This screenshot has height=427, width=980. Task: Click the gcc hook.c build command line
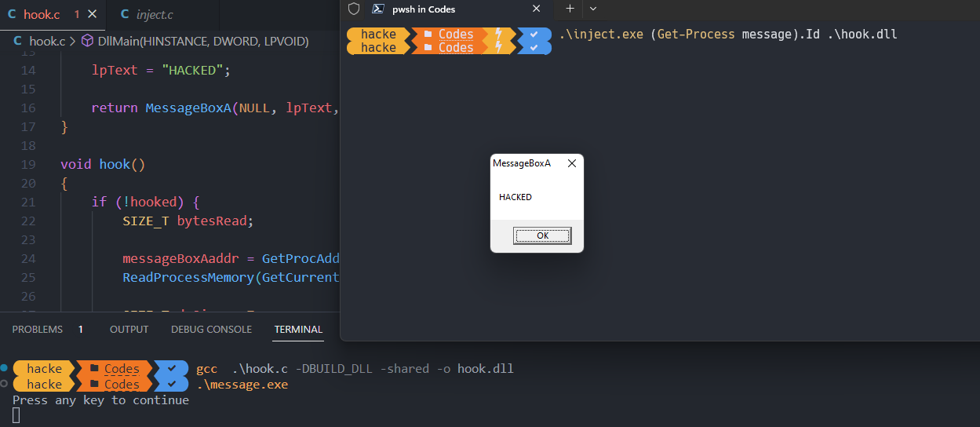(x=355, y=368)
